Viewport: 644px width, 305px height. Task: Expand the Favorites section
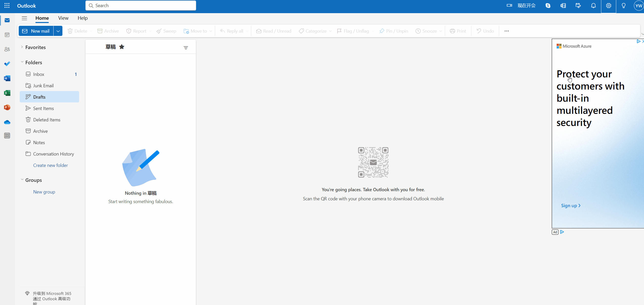(22, 47)
